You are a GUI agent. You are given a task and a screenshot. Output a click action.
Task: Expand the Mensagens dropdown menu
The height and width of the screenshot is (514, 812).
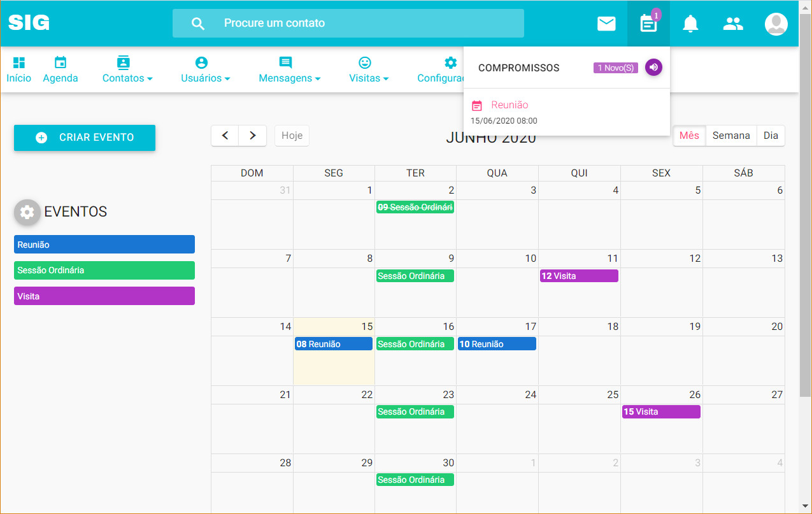tap(289, 69)
